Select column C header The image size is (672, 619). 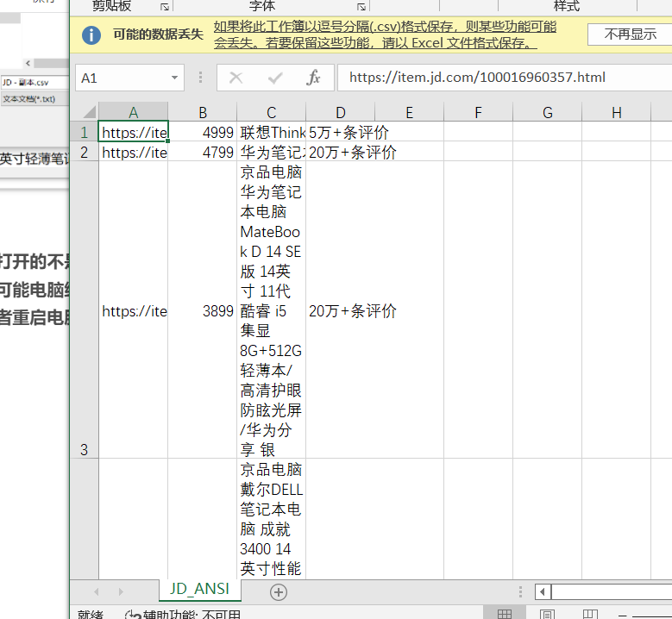pyautogui.click(x=271, y=112)
